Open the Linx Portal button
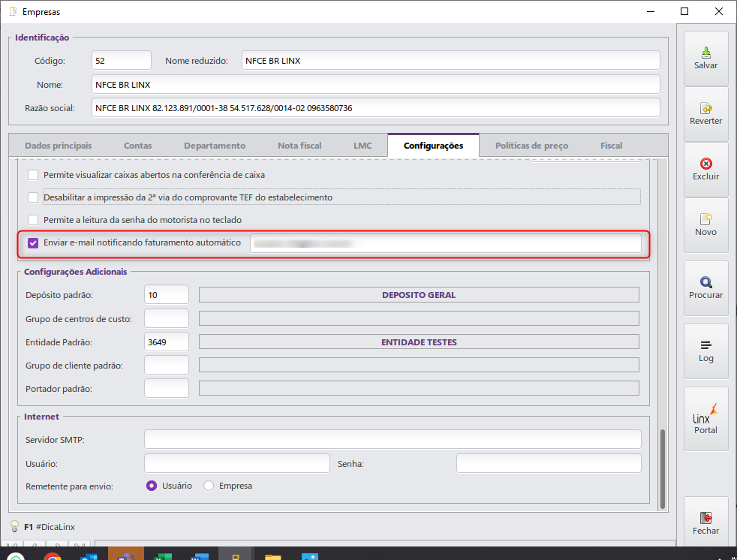737x560 pixels. point(705,418)
